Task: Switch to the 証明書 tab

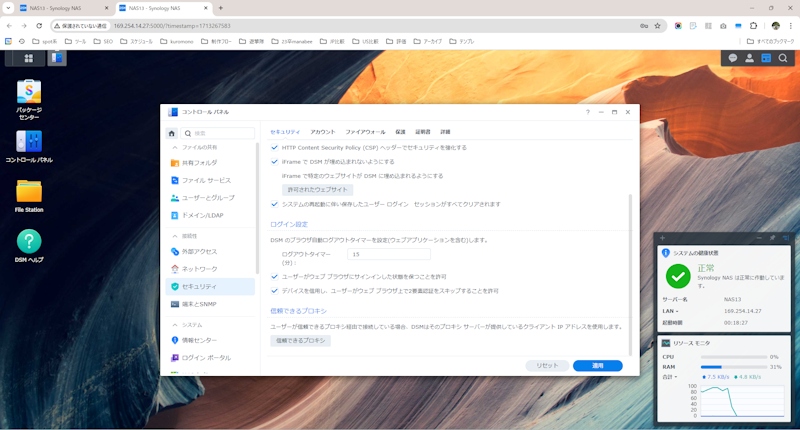Action: (x=423, y=132)
